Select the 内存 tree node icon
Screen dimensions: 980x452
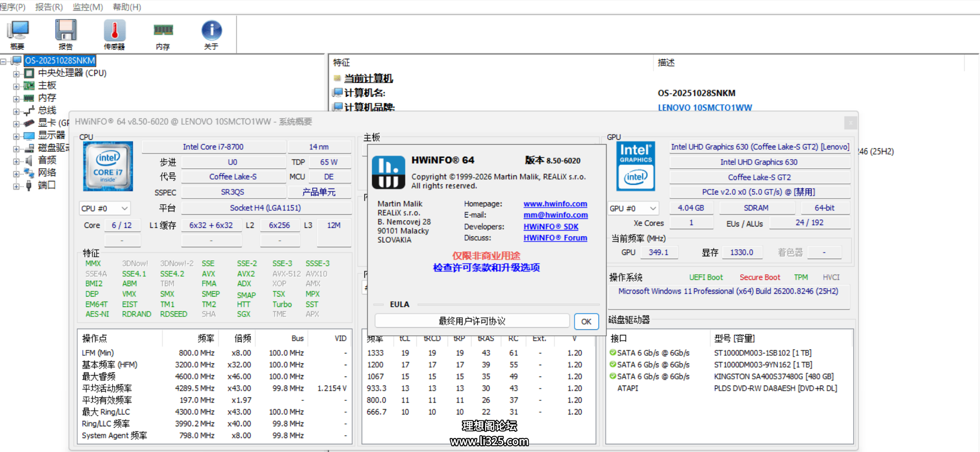(29, 98)
